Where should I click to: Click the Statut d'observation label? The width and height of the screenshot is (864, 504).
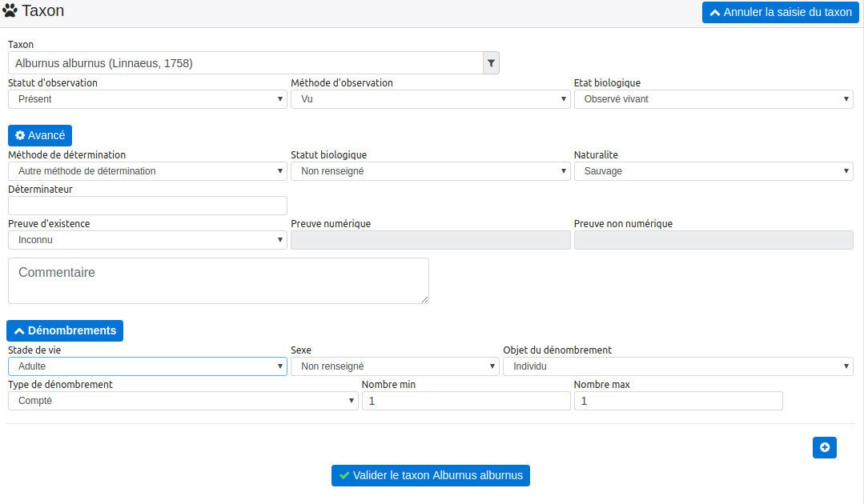pyautogui.click(x=53, y=83)
